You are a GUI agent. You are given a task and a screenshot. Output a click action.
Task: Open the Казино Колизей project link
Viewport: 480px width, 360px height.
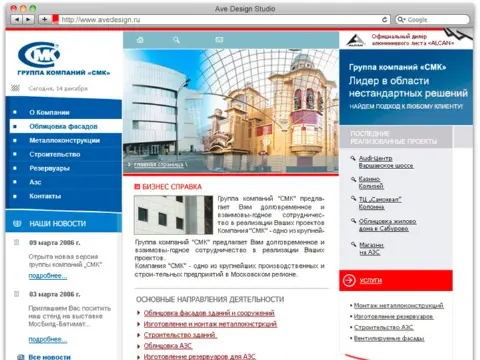tap(371, 182)
